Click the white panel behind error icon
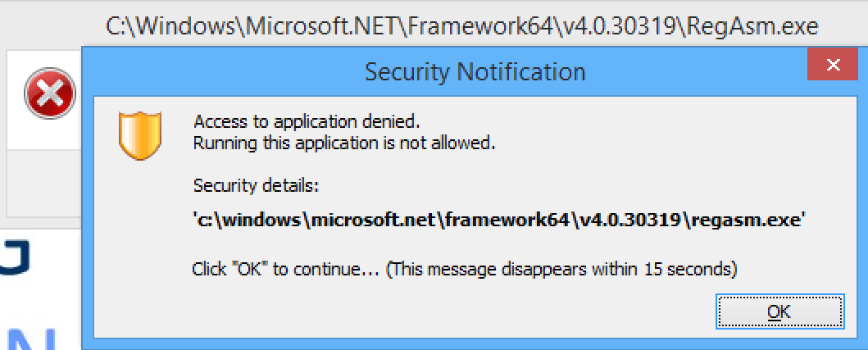This screenshot has height=350, width=868. pyautogui.click(x=44, y=100)
